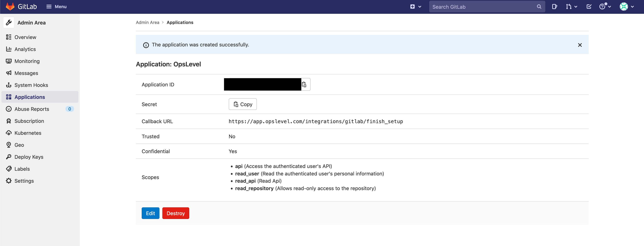Click the Deploy Keys key icon
Screen dimensions: 644x246
click(9, 157)
